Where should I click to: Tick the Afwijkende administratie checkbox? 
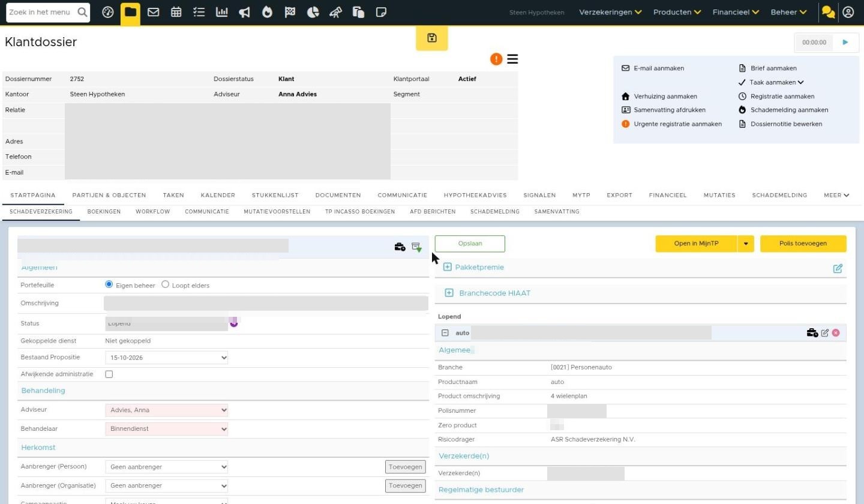[109, 374]
